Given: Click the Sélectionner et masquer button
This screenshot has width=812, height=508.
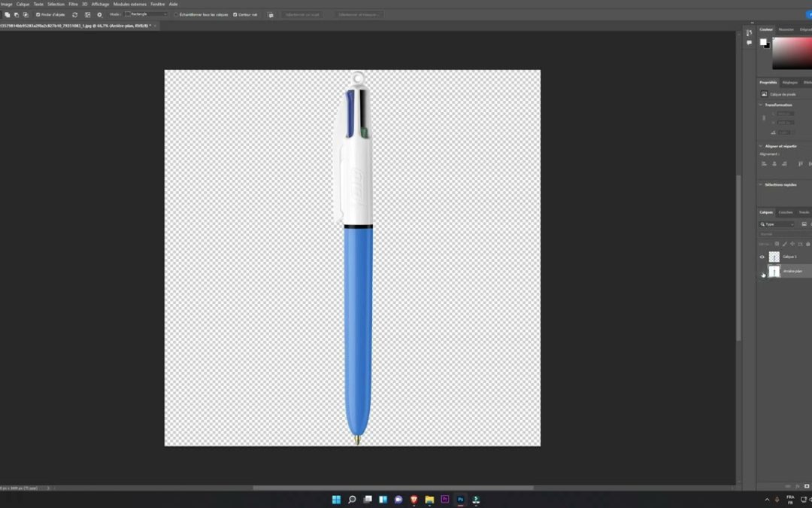Looking at the screenshot, I should (x=359, y=14).
